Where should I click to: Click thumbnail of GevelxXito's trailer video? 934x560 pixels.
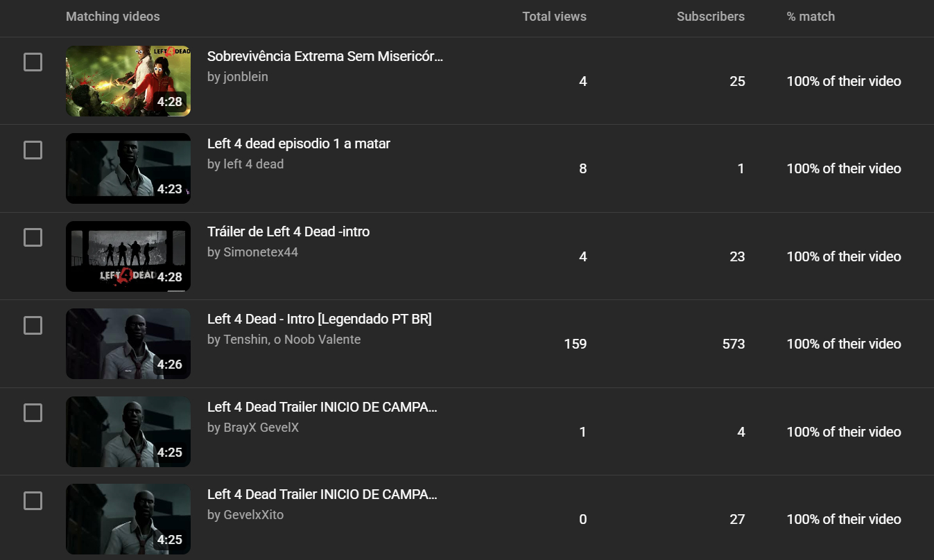(x=128, y=519)
